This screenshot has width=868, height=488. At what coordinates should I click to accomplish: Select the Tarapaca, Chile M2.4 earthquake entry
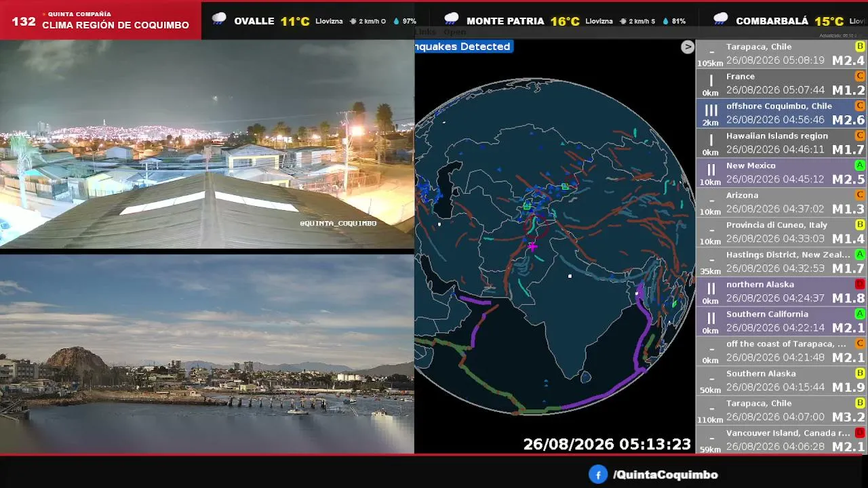tap(781, 54)
